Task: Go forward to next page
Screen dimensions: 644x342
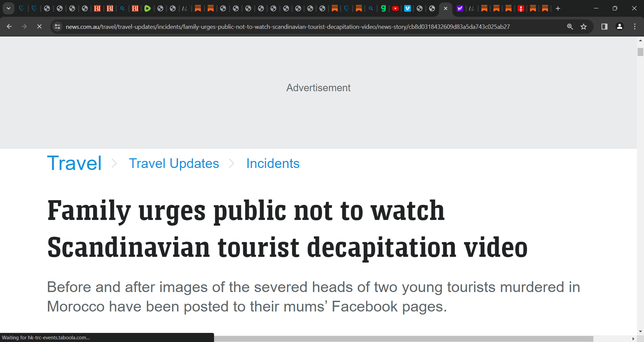Action: (x=24, y=26)
